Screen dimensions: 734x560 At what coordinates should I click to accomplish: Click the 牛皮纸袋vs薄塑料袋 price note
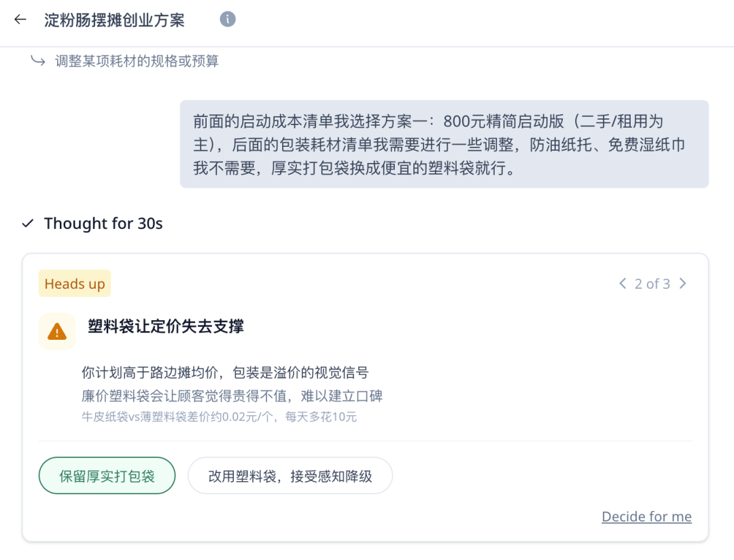coord(219,417)
